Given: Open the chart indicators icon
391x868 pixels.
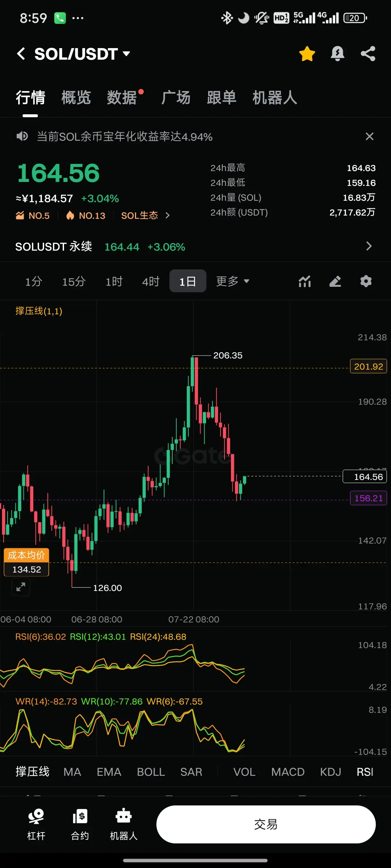Looking at the screenshot, I should (x=305, y=281).
